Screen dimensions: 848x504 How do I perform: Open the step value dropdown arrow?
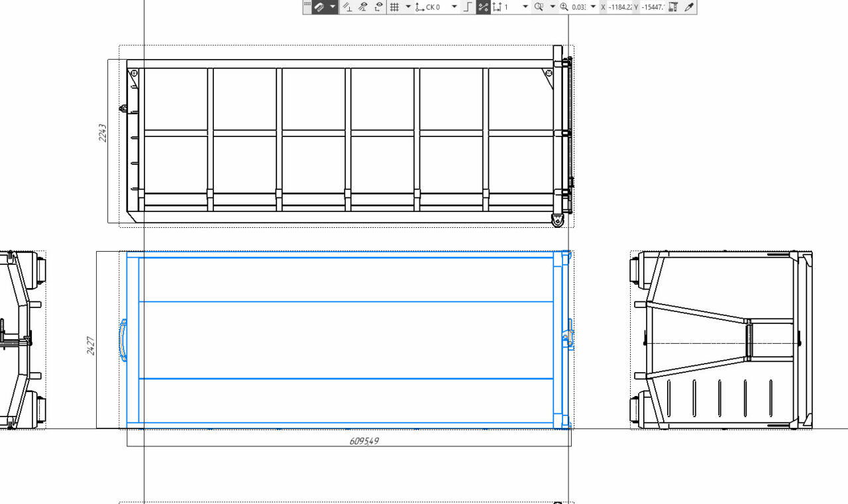point(525,7)
